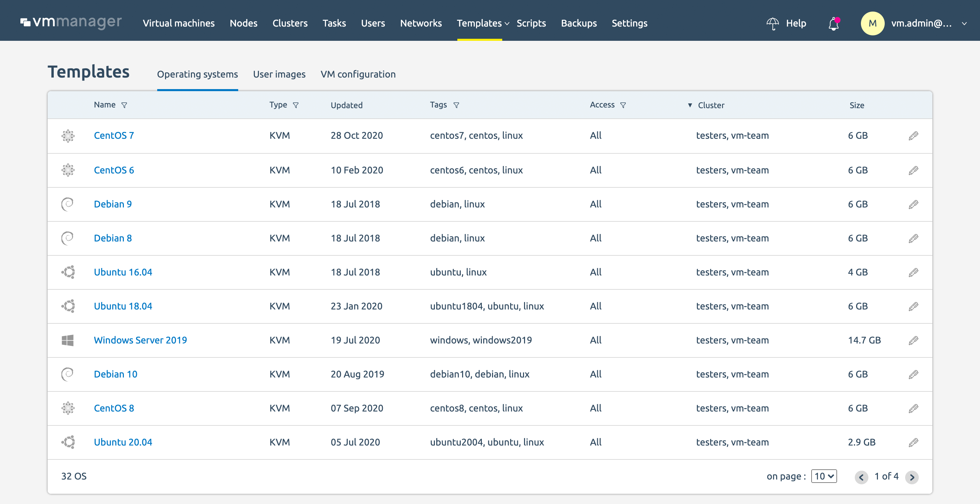Click the Windows Server 2019 logo icon
Screen dimensions: 980x504
[x=67, y=340]
